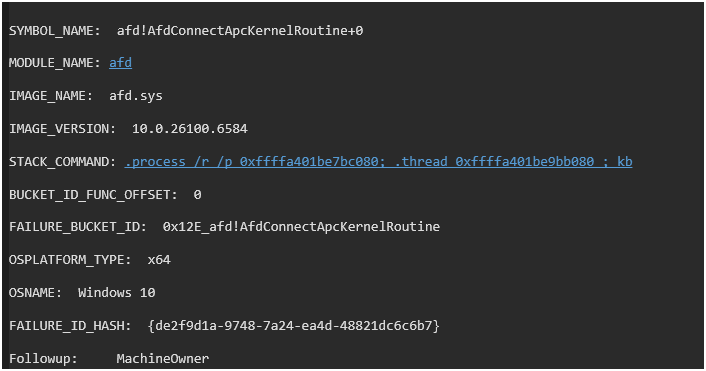Open the afd module link

click(x=120, y=63)
